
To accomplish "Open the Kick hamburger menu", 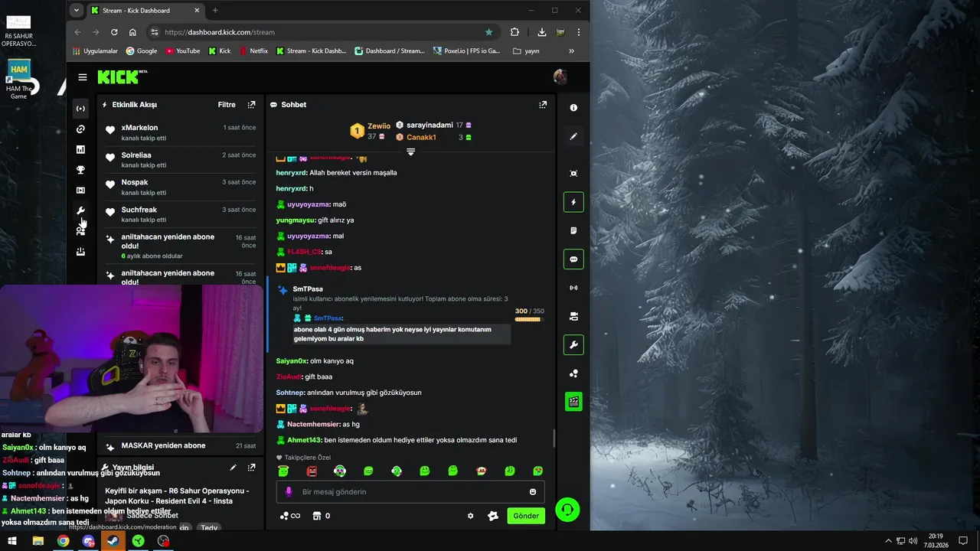I will [x=82, y=77].
